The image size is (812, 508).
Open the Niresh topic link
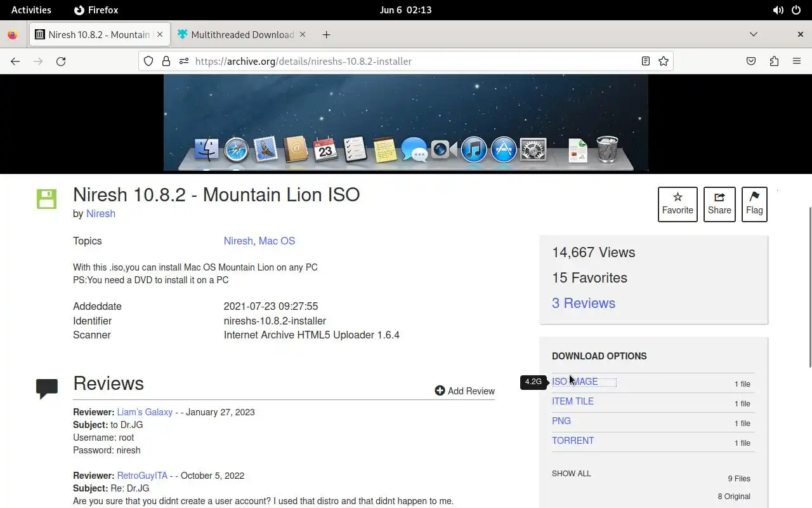(238, 241)
